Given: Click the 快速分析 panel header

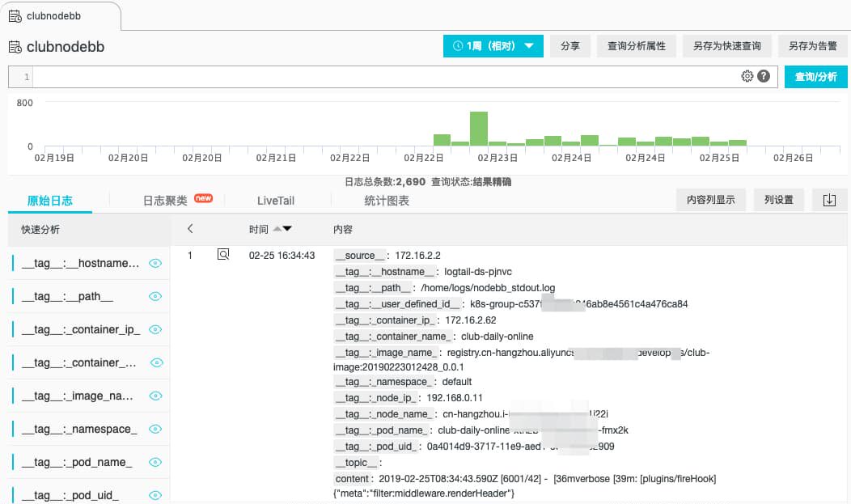Looking at the screenshot, I should [x=40, y=230].
